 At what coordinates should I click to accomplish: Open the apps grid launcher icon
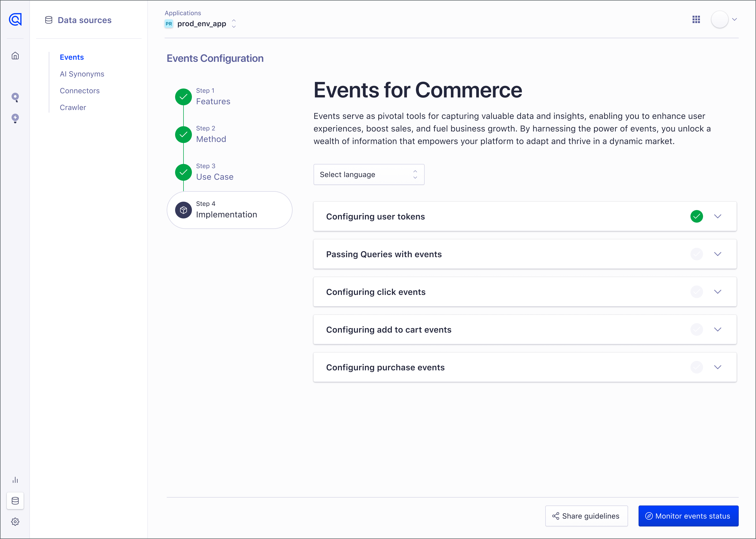click(x=696, y=19)
